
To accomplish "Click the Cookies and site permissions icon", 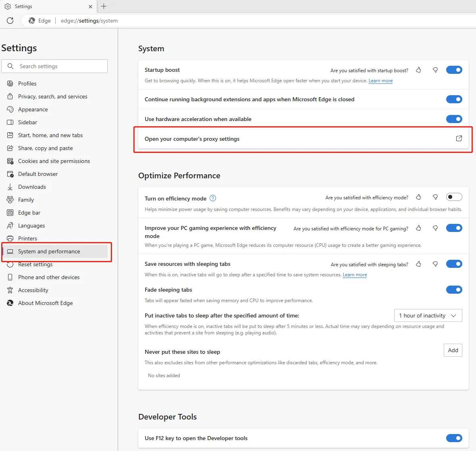I will (x=10, y=161).
